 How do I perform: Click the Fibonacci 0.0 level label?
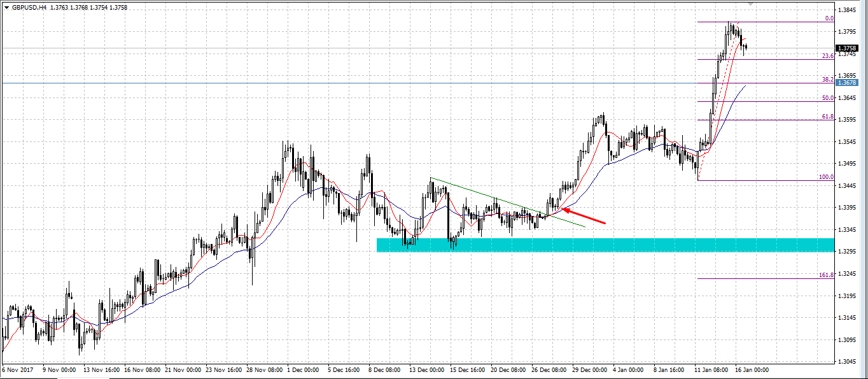coord(829,18)
